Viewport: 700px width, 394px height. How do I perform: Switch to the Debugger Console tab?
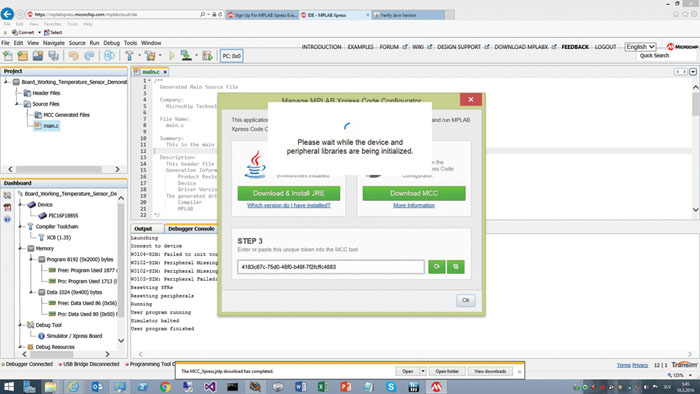[191, 229]
